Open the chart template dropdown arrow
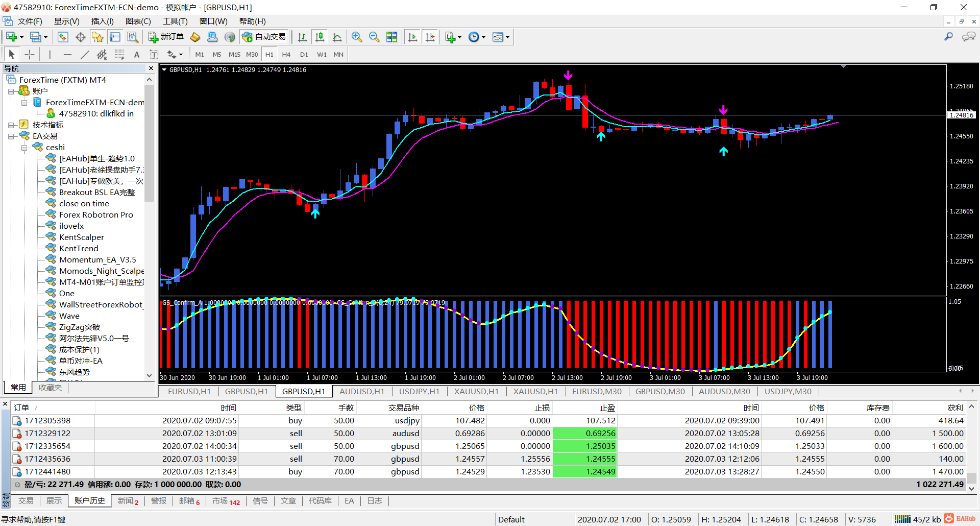 (x=507, y=37)
